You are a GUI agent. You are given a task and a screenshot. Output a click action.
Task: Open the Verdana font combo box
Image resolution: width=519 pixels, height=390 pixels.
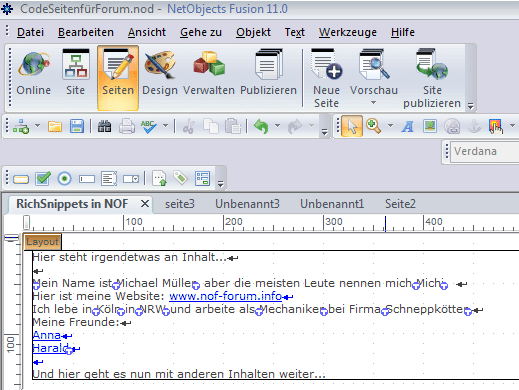coord(484,152)
